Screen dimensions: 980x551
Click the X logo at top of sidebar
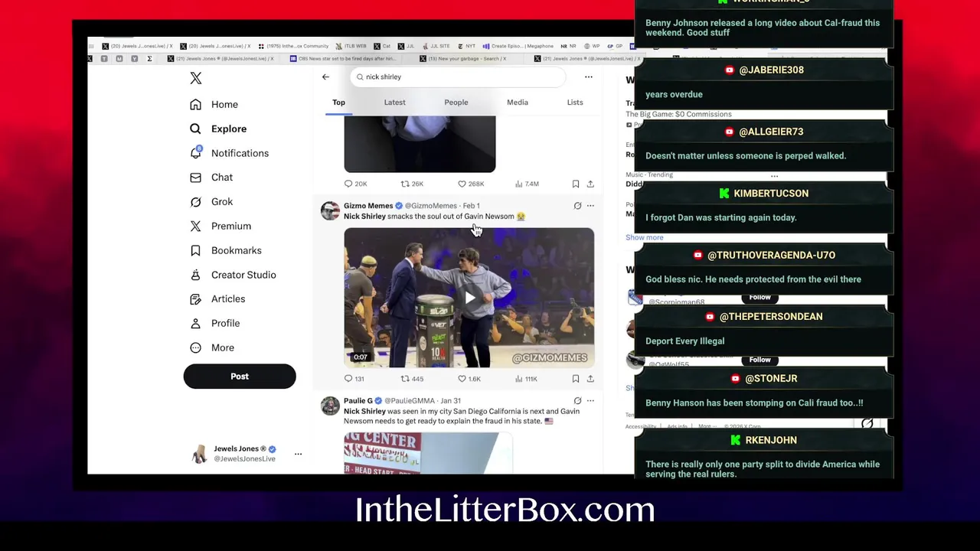pos(196,78)
